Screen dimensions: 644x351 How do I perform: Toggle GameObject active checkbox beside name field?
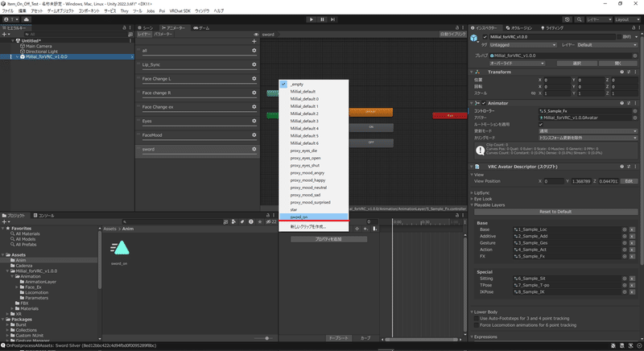[485, 37]
